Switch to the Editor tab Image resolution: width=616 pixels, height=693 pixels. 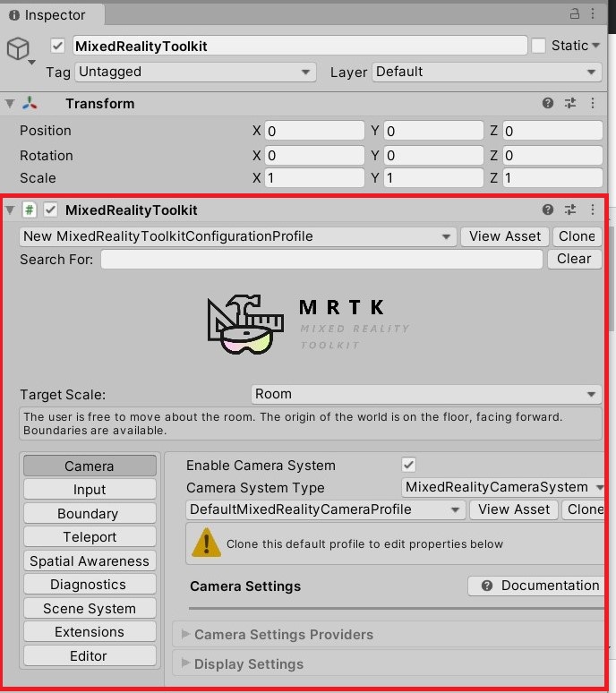[x=90, y=655]
